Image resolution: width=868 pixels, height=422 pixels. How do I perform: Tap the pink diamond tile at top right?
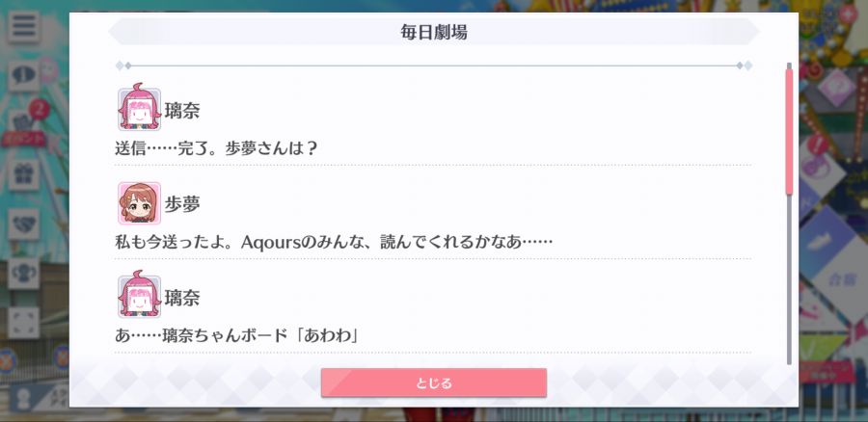[836, 88]
